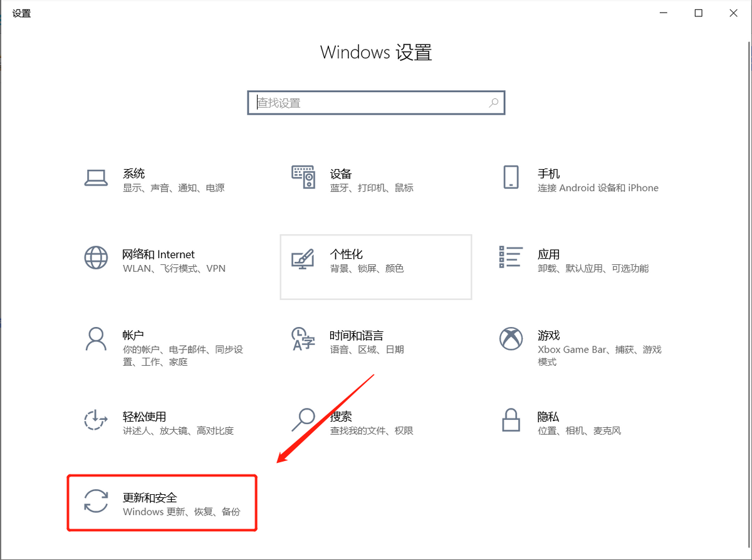The image size is (752, 560).
Task: Click description Windows 更新、恢复、备份
Action: (182, 512)
